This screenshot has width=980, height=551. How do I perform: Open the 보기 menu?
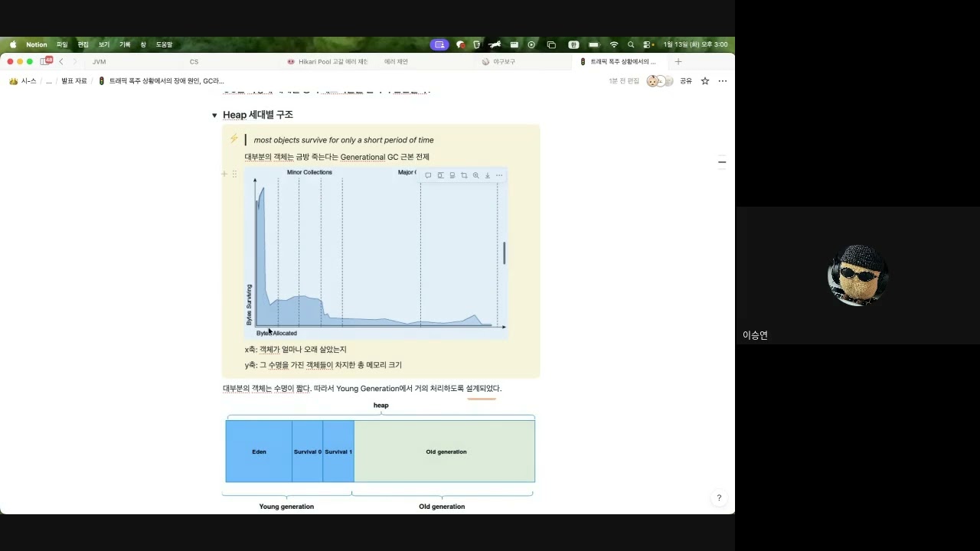[x=104, y=44]
